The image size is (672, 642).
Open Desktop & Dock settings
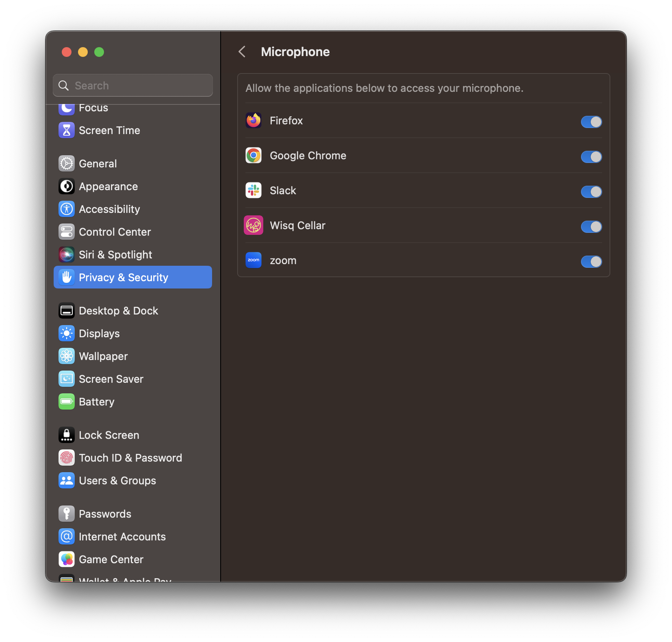118,310
